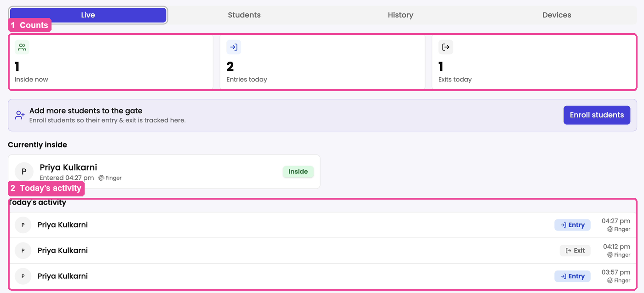Click the green people icon above Inside now
This screenshot has width=644, height=293.
[22, 47]
